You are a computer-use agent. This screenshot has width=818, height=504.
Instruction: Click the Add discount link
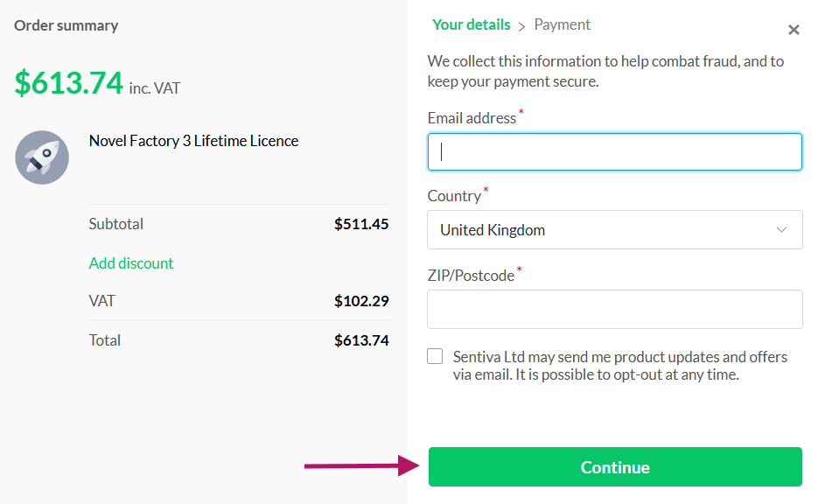131,263
